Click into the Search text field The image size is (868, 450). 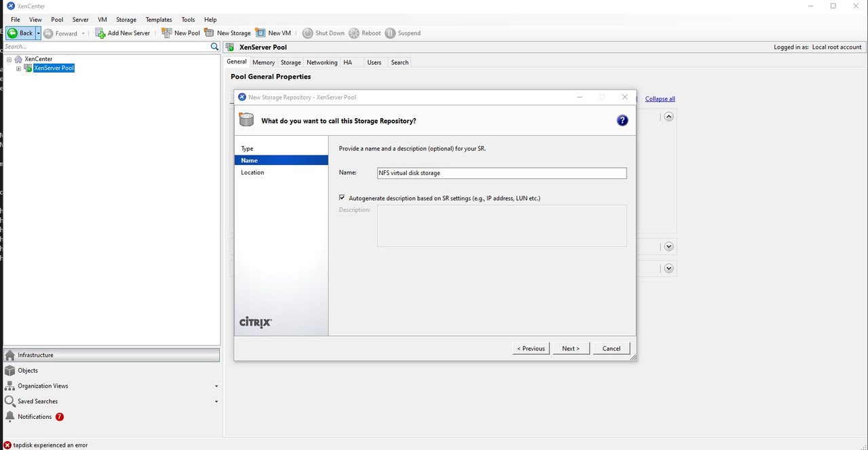[106, 47]
